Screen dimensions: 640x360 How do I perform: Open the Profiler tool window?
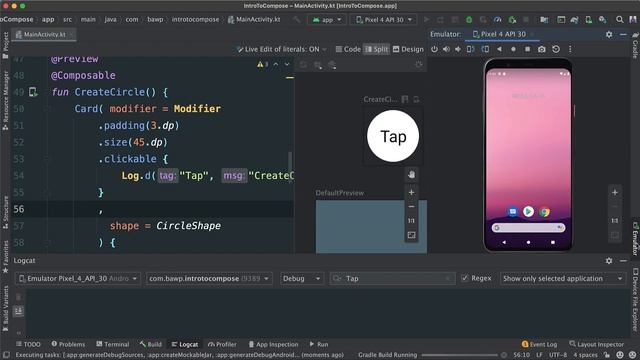(x=222, y=344)
